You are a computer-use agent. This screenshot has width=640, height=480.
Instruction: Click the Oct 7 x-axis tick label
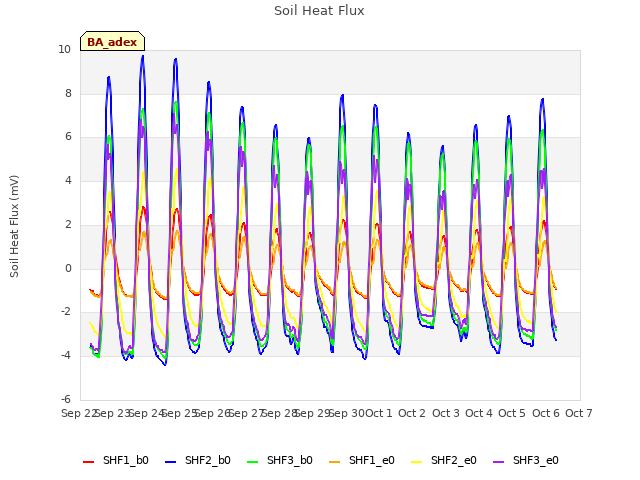pyautogui.click(x=579, y=413)
